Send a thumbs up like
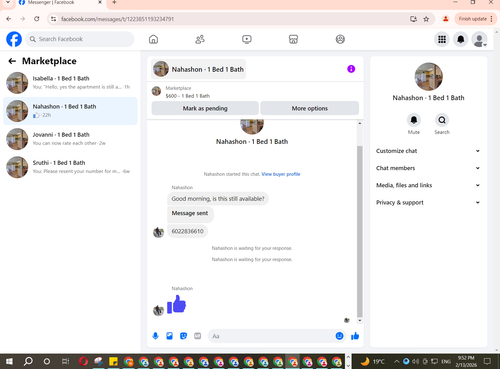The image size is (500, 369). click(355, 336)
